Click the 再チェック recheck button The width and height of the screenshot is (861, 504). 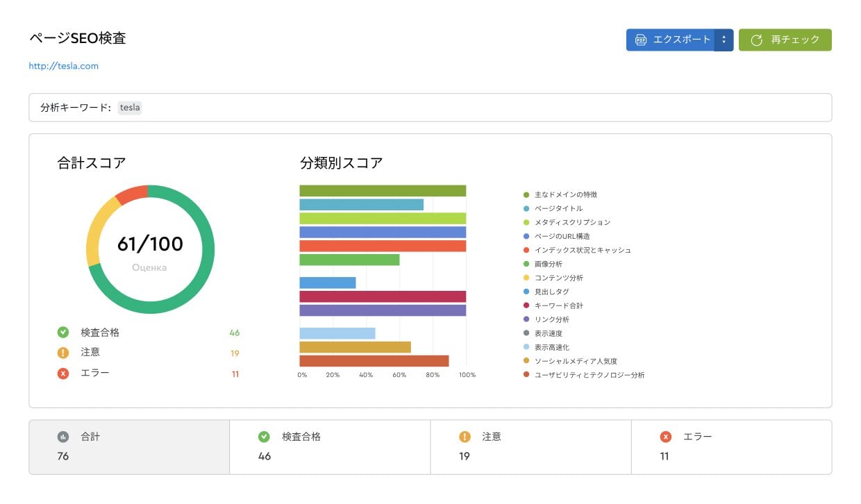pos(785,40)
